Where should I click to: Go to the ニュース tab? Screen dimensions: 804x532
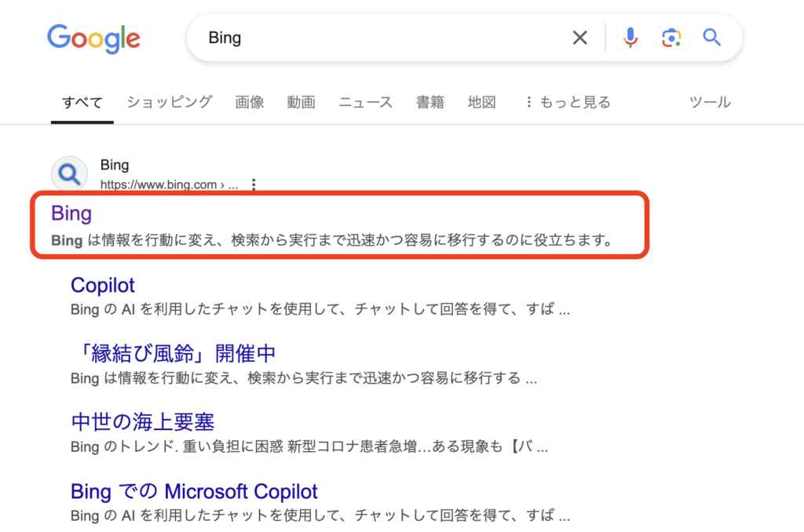coord(366,102)
